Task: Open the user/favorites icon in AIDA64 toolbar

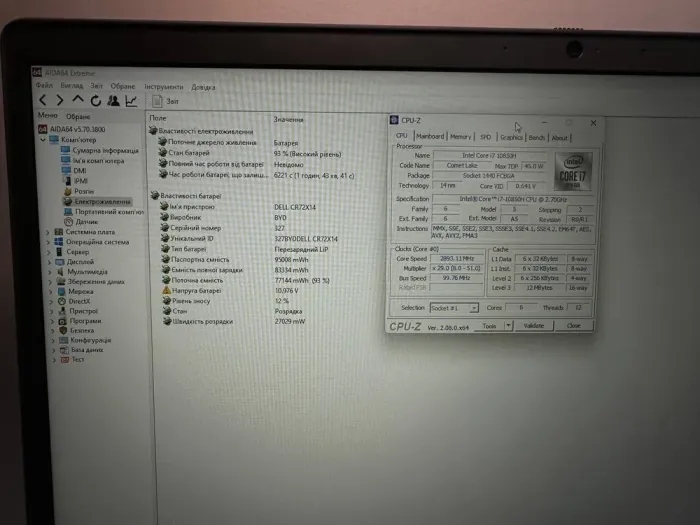Action: click(x=113, y=101)
